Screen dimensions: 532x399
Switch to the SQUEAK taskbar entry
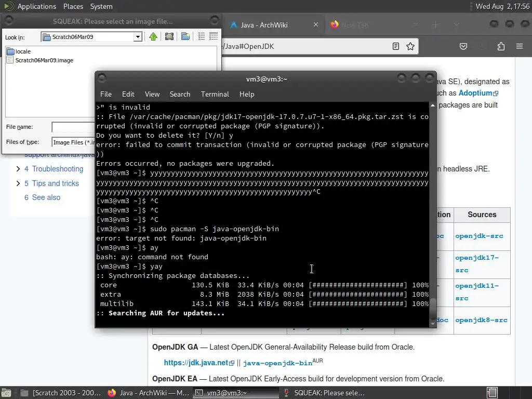[x=323, y=393]
